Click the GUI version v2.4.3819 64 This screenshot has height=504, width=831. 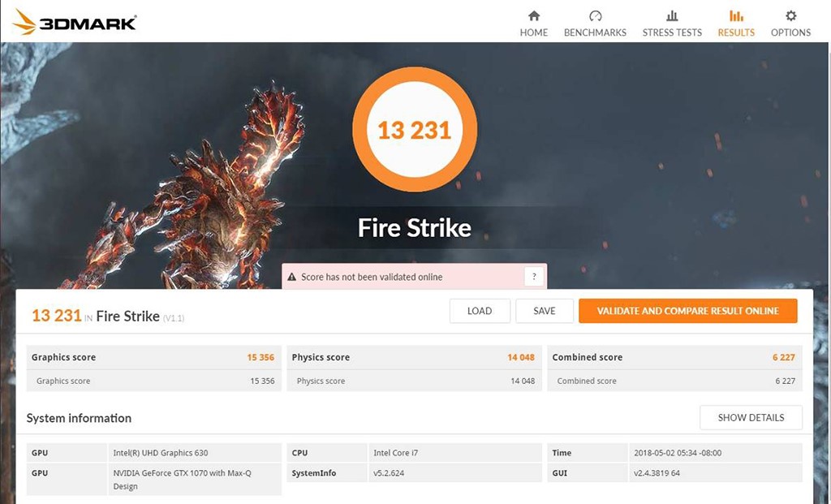(x=657, y=472)
